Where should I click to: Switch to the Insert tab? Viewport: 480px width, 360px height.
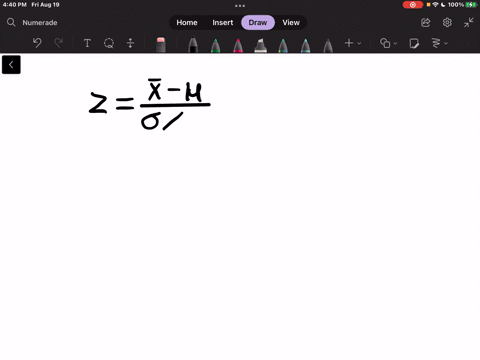pos(223,22)
